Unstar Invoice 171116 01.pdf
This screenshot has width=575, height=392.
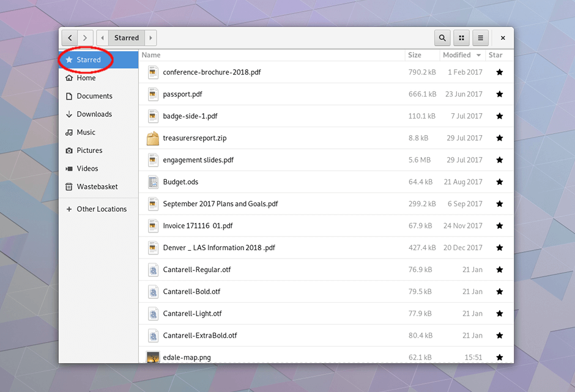[x=500, y=226]
